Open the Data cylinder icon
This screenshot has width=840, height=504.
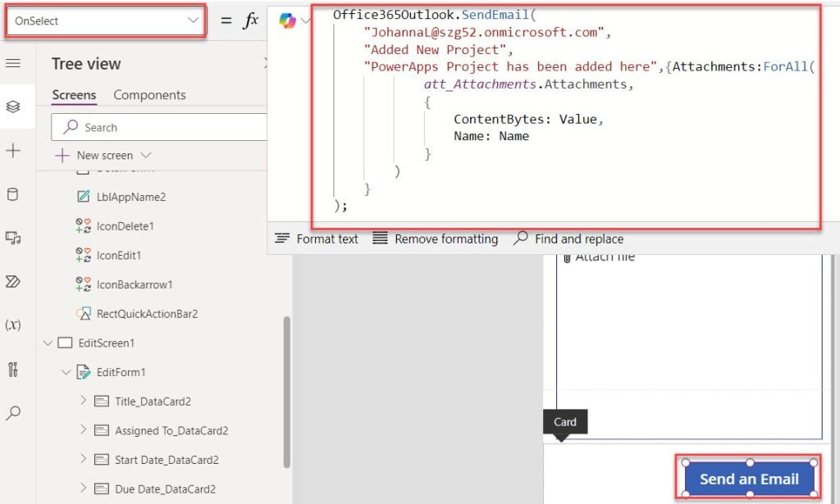[13, 194]
